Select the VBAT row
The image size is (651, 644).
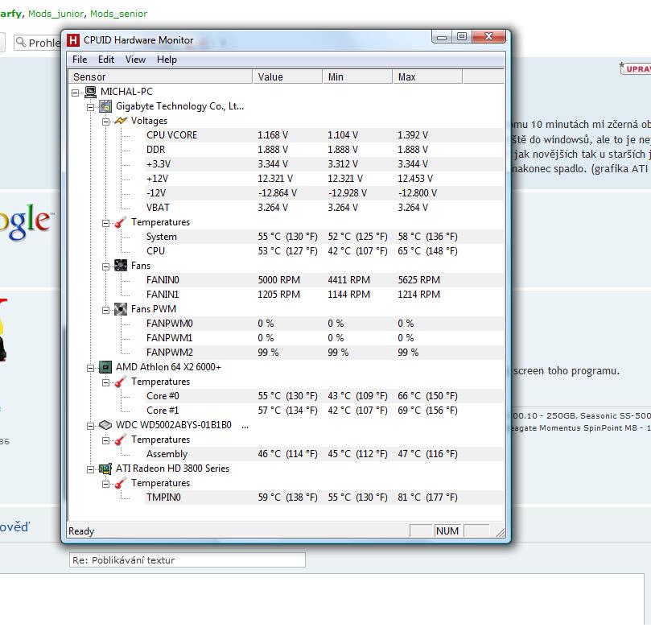(323, 208)
